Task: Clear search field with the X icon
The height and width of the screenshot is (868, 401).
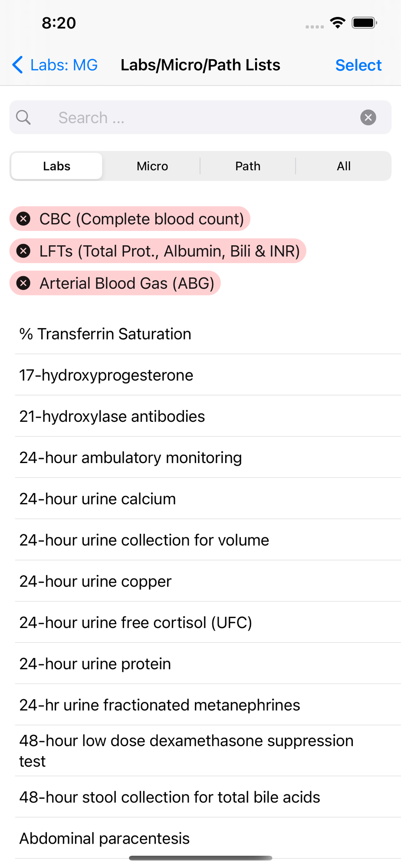Action: pos(368,117)
